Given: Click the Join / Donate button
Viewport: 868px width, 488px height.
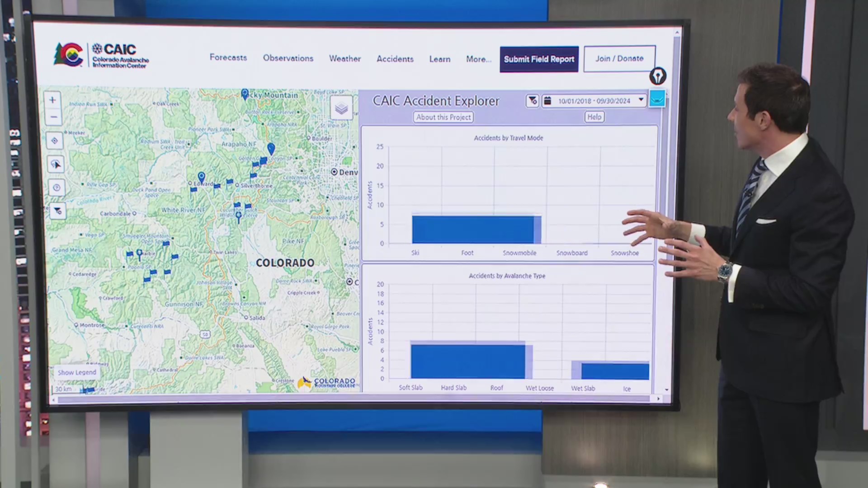Looking at the screenshot, I should point(619,59).
